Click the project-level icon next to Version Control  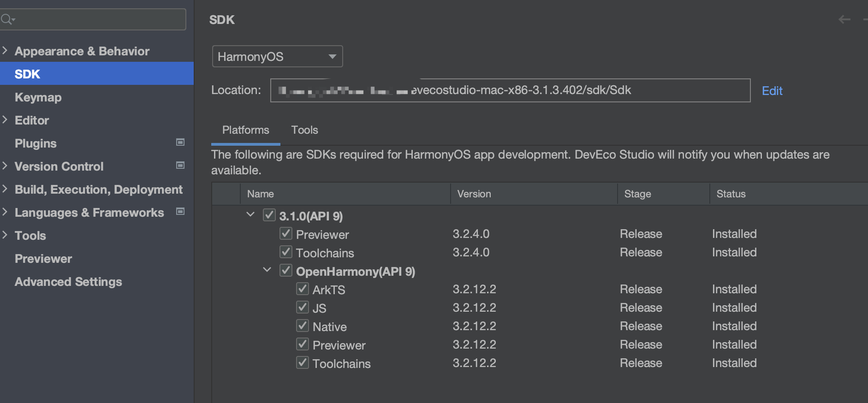click(180, 166)
